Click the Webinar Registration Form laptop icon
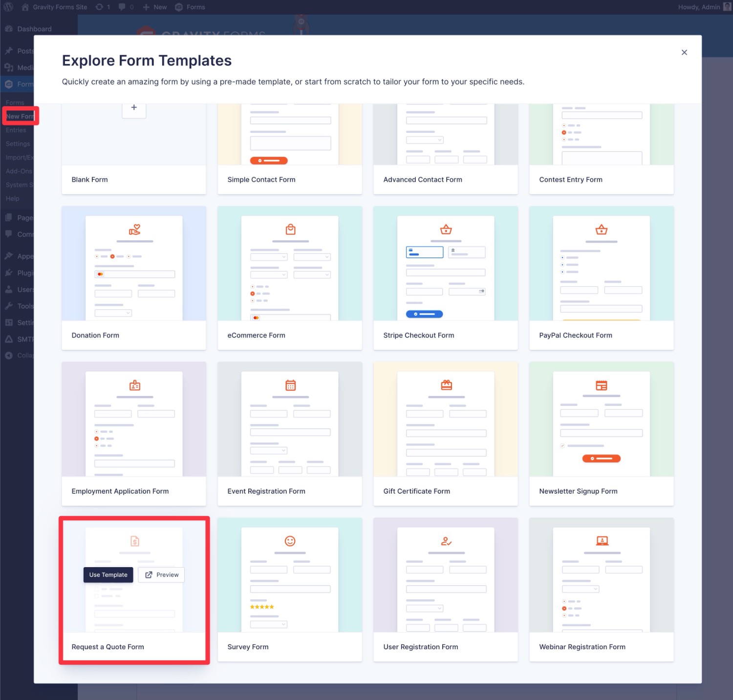The height and width of the screenshot is (700, 733). point(602,541)
